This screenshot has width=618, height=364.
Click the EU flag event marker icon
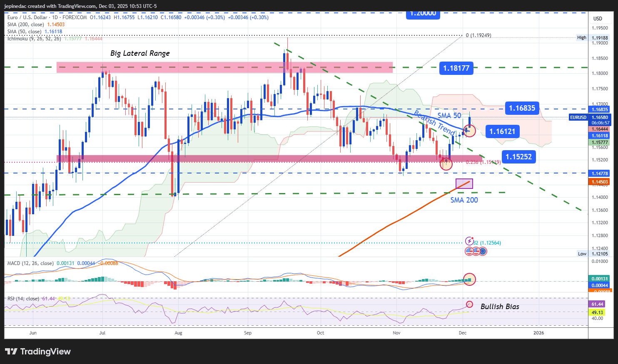click(x=483, y=251)
